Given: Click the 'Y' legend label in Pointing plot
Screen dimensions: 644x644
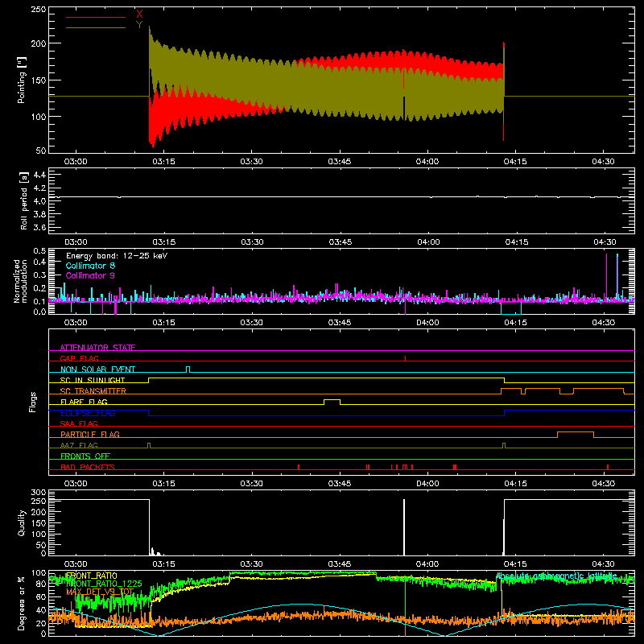Looking at the screenshot, I should 139,25.
